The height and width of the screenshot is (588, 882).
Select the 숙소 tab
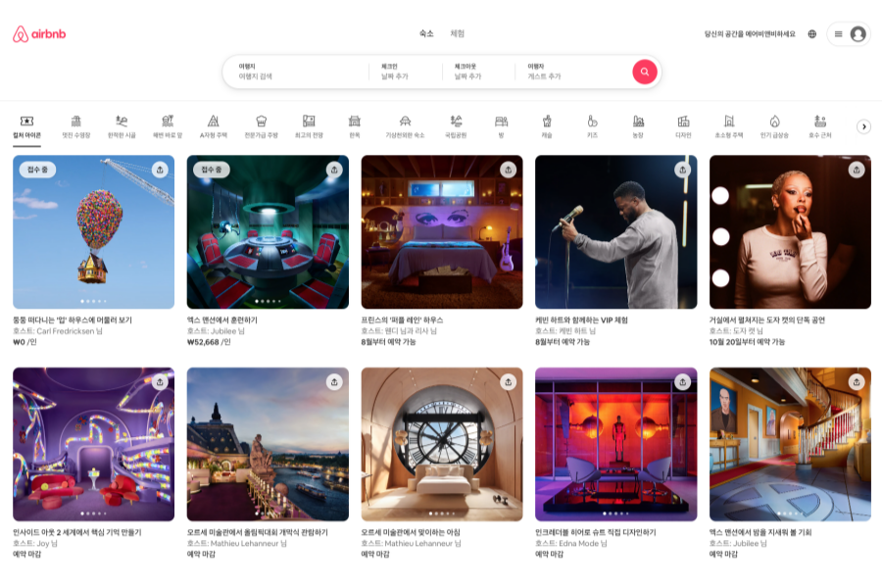point(426,33)
